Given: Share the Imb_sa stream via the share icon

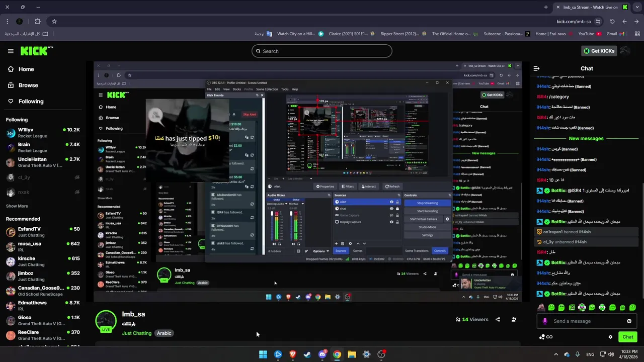Looking at the screenshot, I should (x=498, y=319).
